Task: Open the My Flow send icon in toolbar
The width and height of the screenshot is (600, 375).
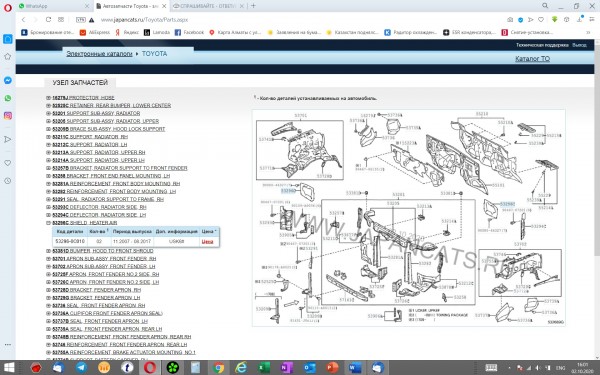Action: pos(530,20)
